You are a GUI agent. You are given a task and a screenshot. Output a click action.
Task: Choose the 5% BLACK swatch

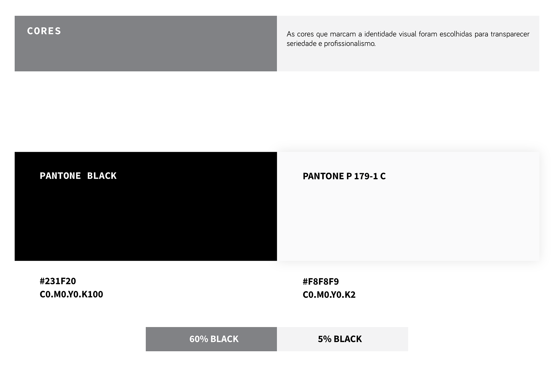click(342, 339)
